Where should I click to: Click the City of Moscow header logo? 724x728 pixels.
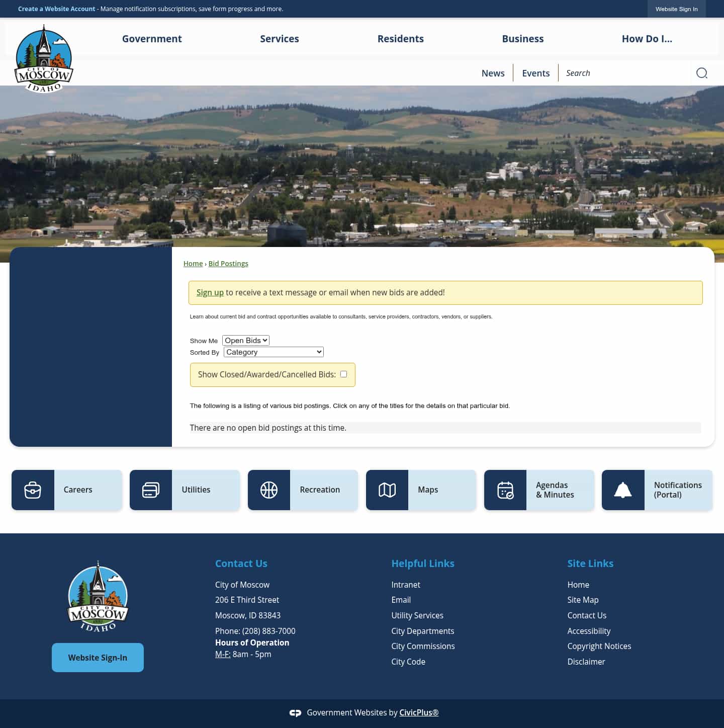(44, 59)
